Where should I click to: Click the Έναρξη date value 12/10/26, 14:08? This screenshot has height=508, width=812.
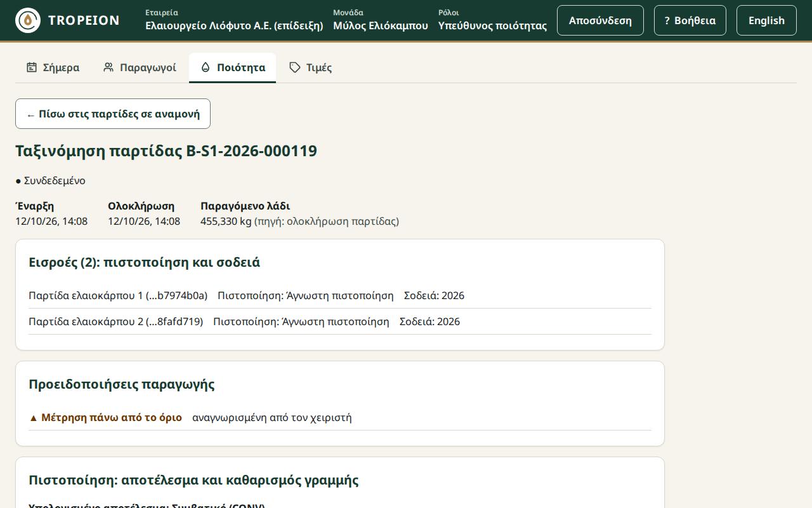click(x=51, y=222)
